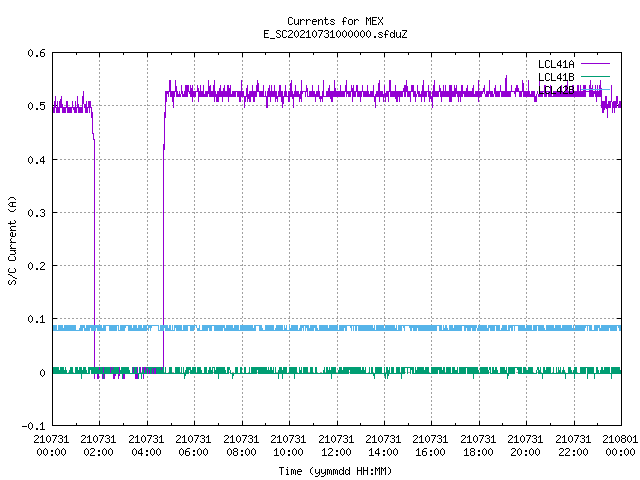Click the chart title 'Currents for MEX'
Viewport: 640px width, 480px height.
click(335, 21)
